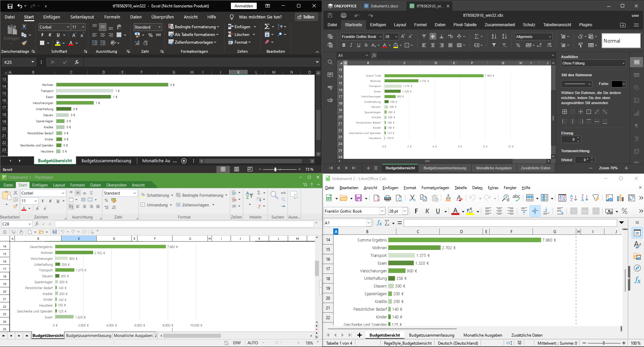Click the Cut scissors icon in Excel
This screenshot has height=347, width=644.
24,27
